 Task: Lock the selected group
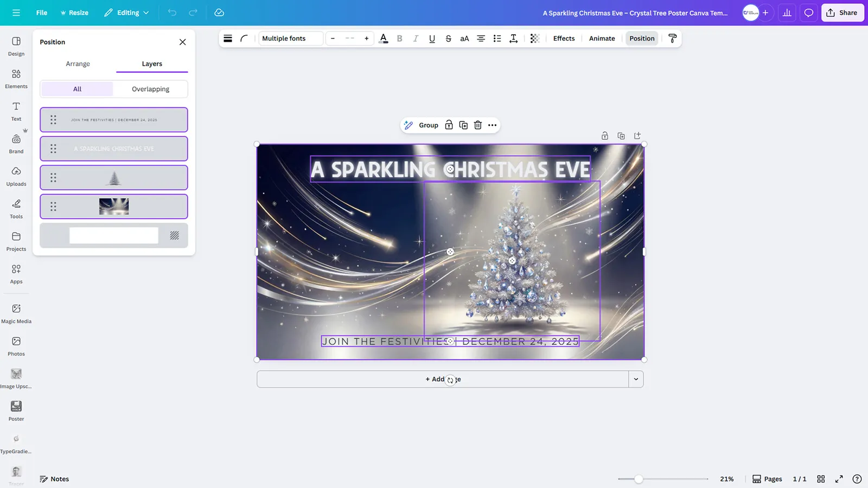(449, 125)
